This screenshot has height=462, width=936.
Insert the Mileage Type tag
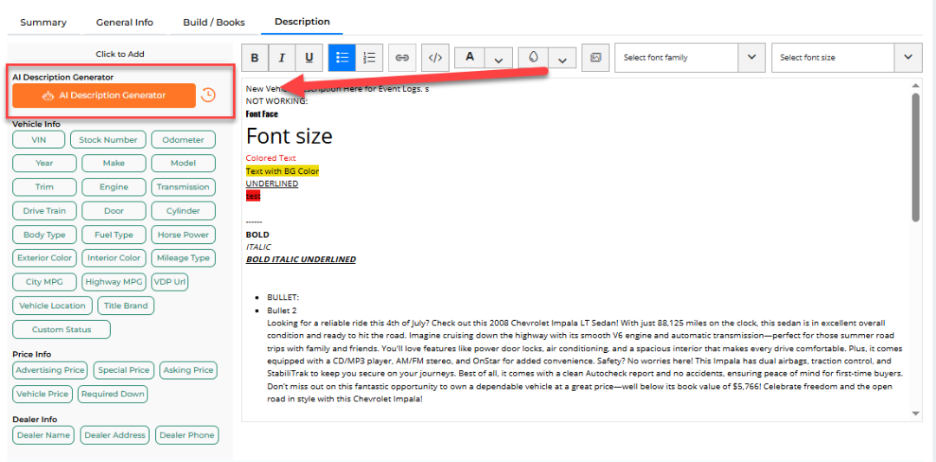pos(183,258)
